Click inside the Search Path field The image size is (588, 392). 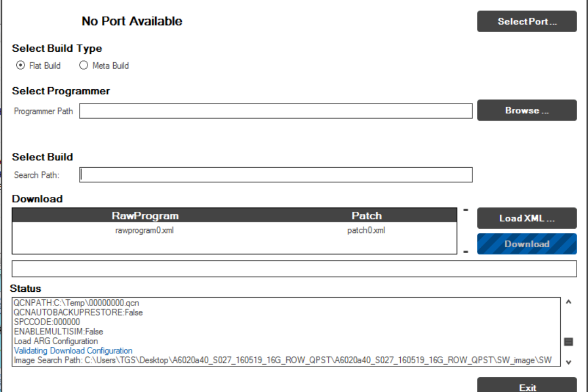[275, 175]
